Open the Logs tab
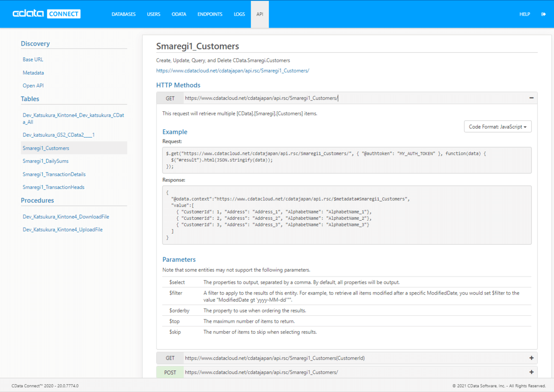 click(x=239, y=14)
